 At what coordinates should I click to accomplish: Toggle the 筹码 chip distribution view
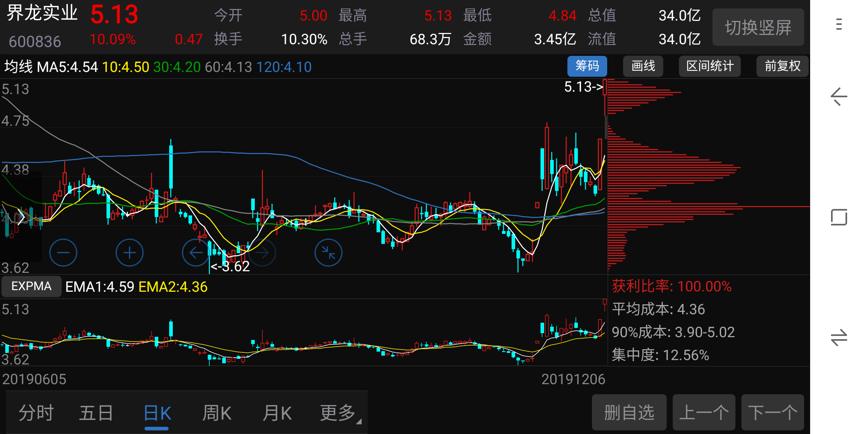pos(587,66)
